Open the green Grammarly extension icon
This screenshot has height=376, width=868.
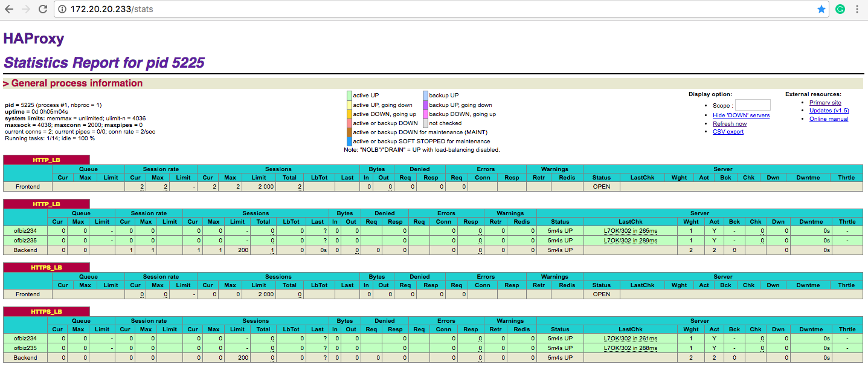[x=840, y=9]
